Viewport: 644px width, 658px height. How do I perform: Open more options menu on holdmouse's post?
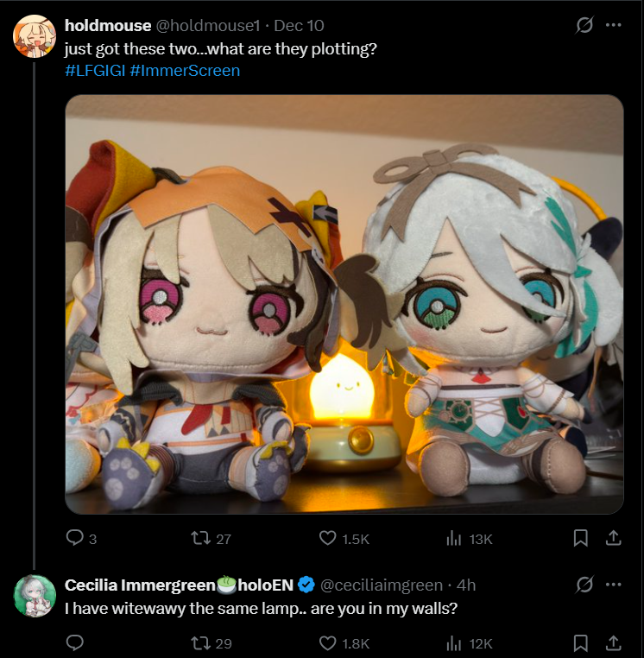(613, 25)
